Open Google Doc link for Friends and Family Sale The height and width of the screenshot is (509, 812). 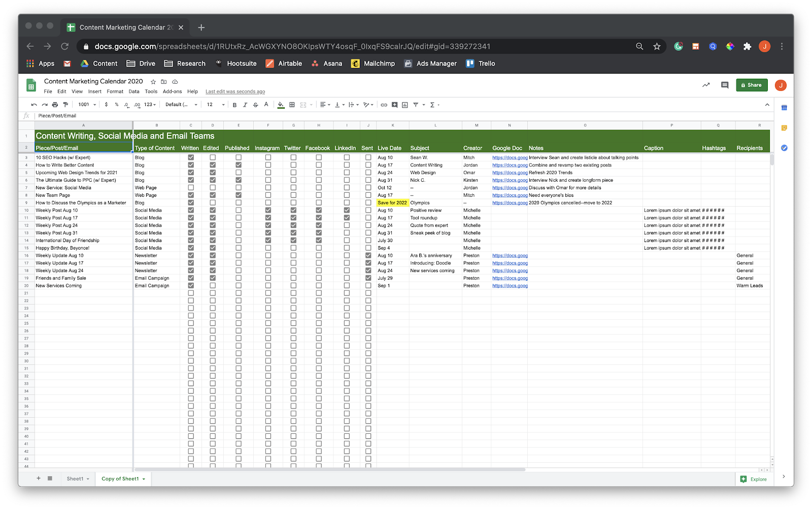click(x=510, y=278)
